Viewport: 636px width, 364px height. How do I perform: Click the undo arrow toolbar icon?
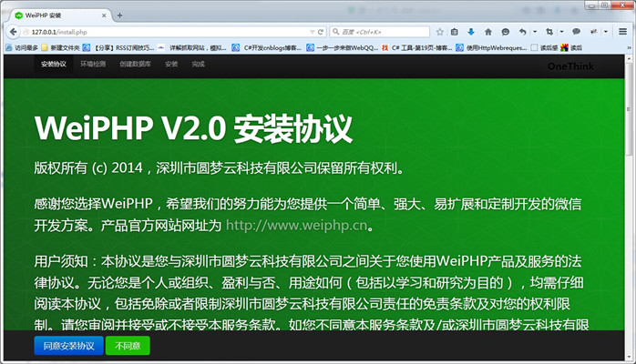tap(522, 32)
